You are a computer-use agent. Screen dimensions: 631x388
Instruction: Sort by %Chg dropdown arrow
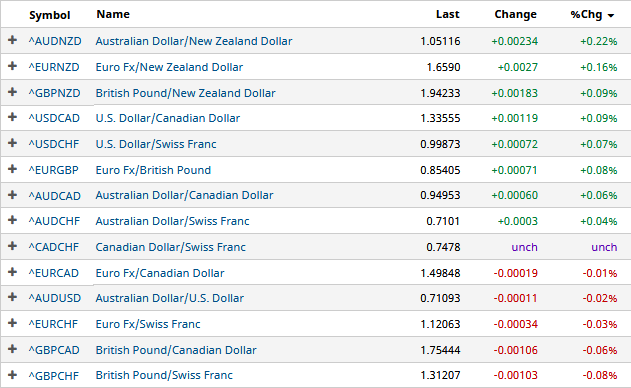coord(611,16)
